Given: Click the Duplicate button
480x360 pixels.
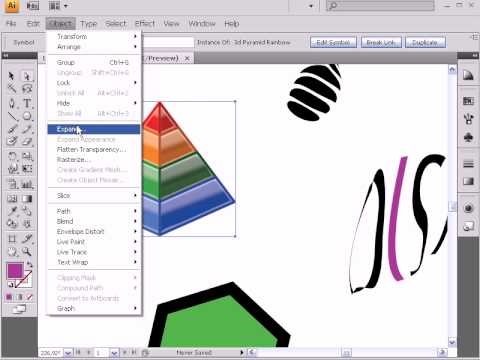Looking at the screenshot, I should 425,43.
